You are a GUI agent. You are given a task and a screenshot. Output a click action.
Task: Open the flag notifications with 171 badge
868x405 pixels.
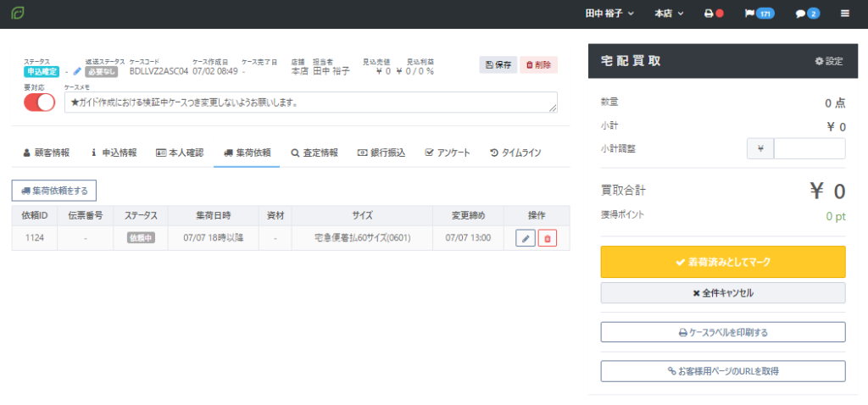(x=759, y=14)
